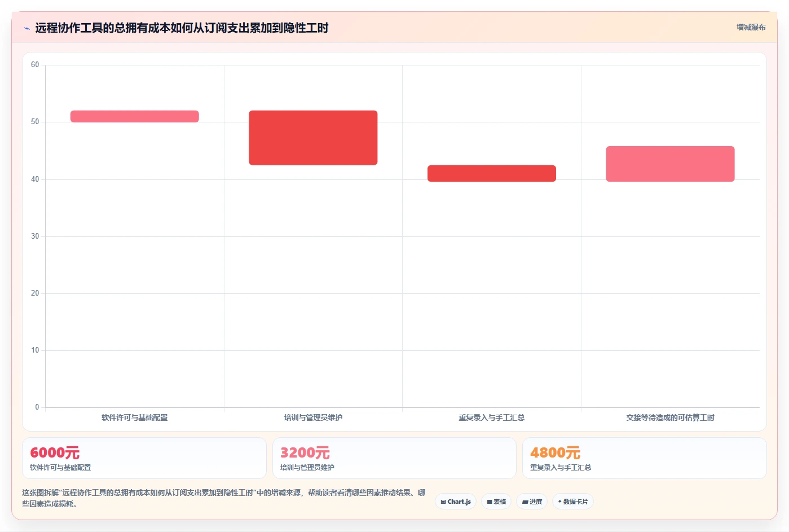789x532 pixels.
Task: Click the chart title about 远程协作工具的总拥有成本
Action: tap(182, 28)
